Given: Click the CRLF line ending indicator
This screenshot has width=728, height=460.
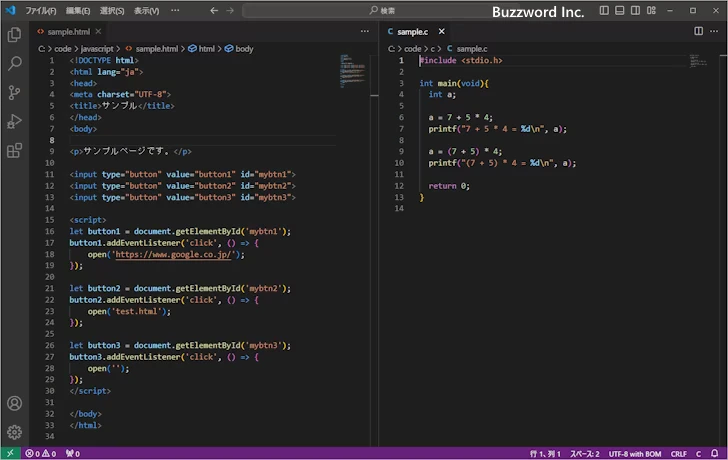Looking at the screenshot, I should point(679,453).
